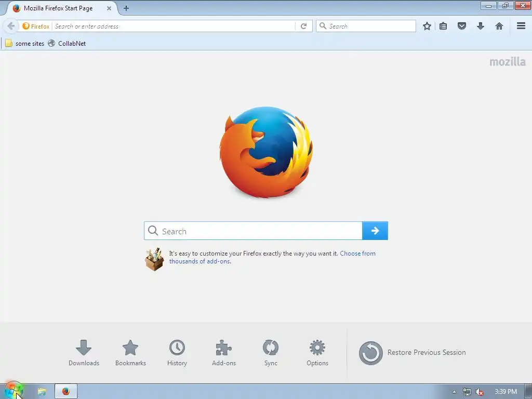Bookmark this page with the star icon

pos(427,26)
